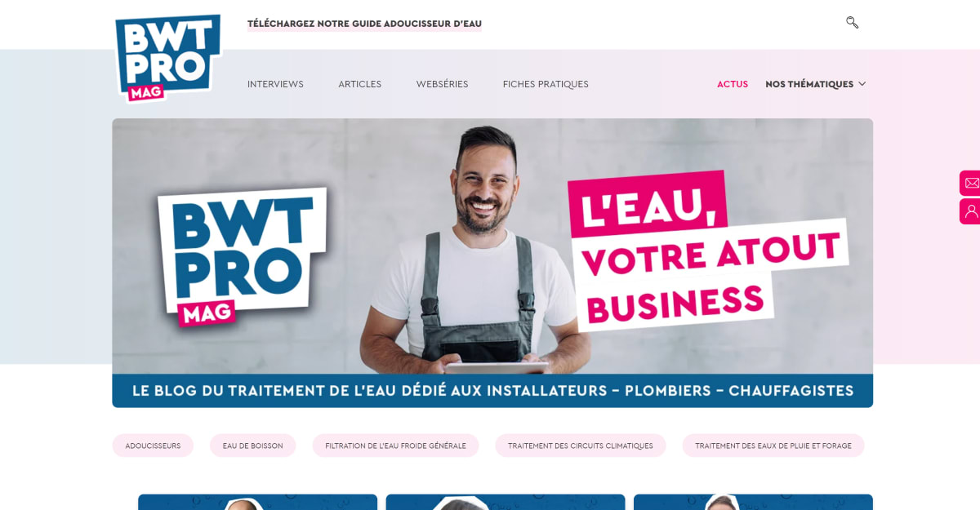Open the pink user account icon
980x510 pixels.
click(x=970, y=211)
